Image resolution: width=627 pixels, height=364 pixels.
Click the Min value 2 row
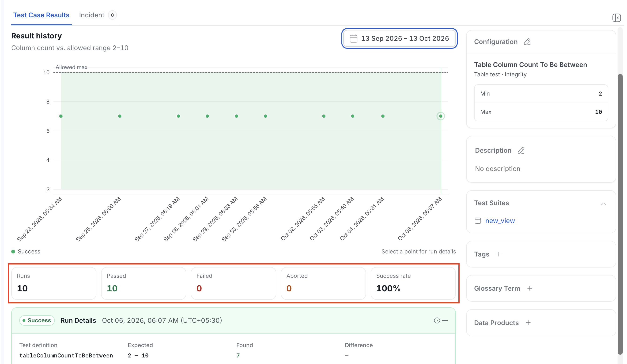(x=541, y=94)
